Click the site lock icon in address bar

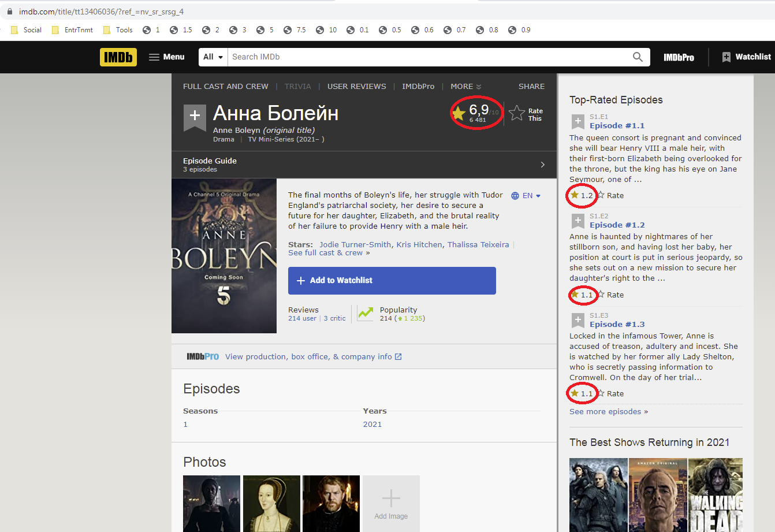tap(10, 12)
